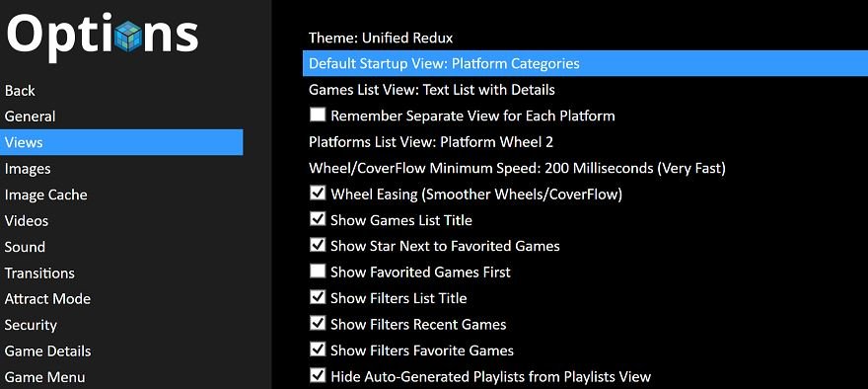Uncheck Show Filters Recent Games
The height and width of the screenshot is (389, 868).
pos(318,324)
